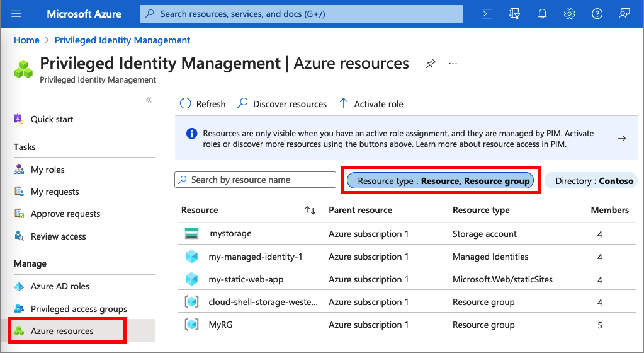644x353 pixels.
Task: Click the MyRG resource group icon
Action: 191,325
